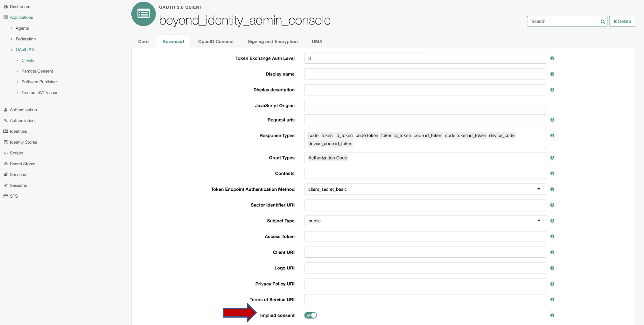
Task: Open Signing and Encryption tab
Action: (x=273, y=42)
